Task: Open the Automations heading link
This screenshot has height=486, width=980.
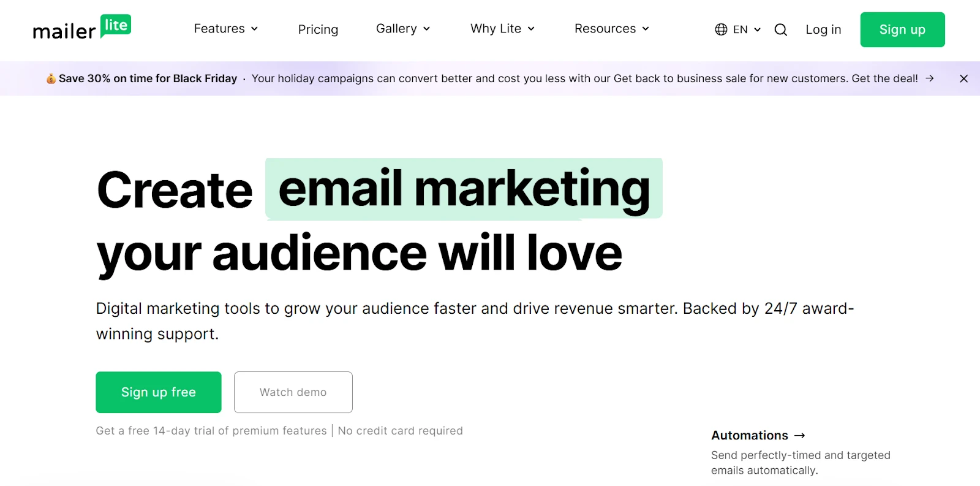Action: click(749, 436)
